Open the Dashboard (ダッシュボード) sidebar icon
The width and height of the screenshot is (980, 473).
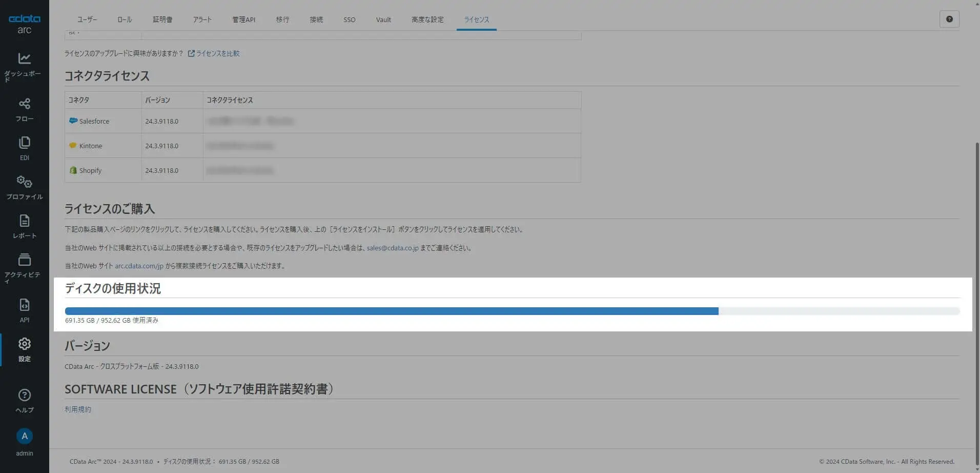point(25,58)
